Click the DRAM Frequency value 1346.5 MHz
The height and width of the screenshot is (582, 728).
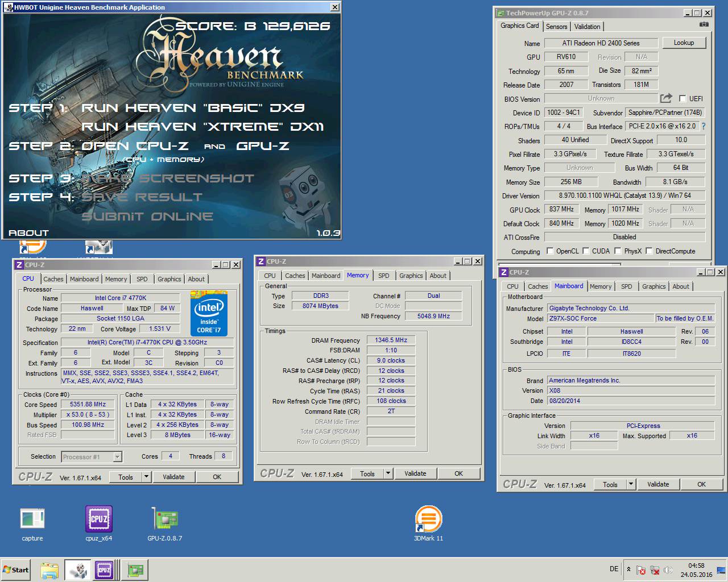[391, 340]
